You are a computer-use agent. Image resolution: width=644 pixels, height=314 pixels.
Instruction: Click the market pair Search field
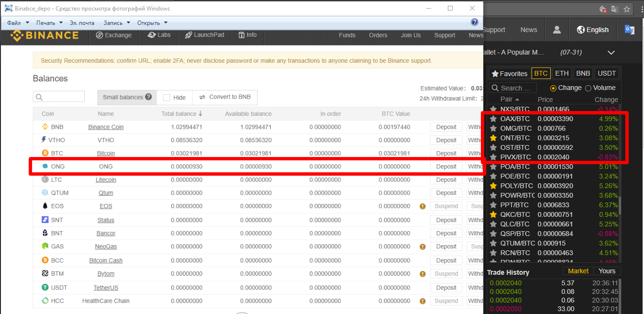click(x=513, y=88)
